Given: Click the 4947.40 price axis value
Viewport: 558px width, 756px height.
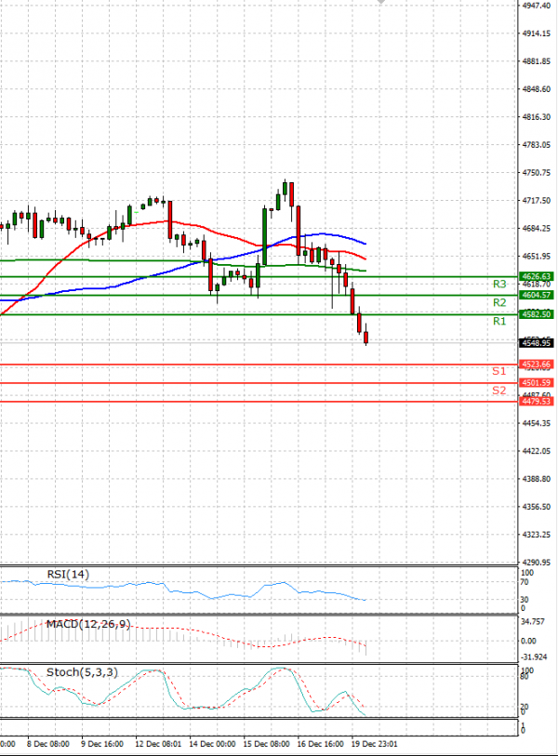Looking at the screenshot, I should pyautogui.click(x=537, y=6).
